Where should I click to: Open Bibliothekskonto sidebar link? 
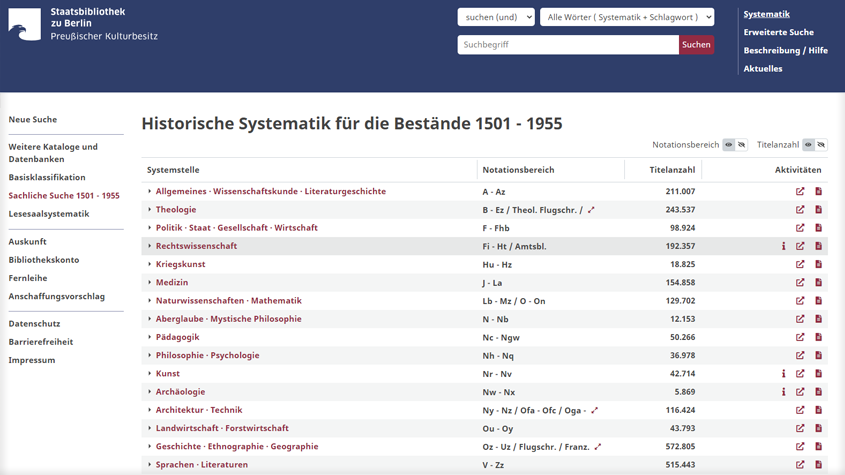click(44, 260)
